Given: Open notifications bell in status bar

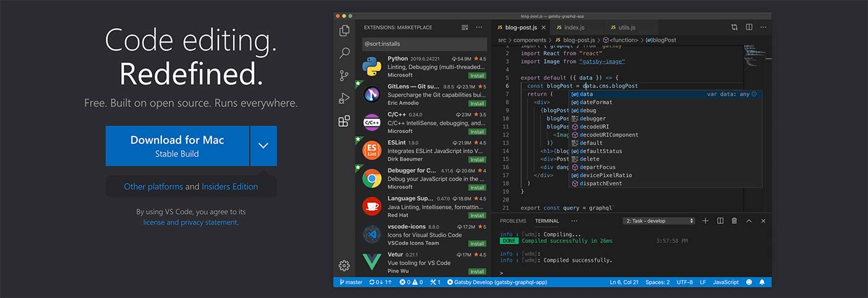Looking at the screenshot, I should point(762,282).
